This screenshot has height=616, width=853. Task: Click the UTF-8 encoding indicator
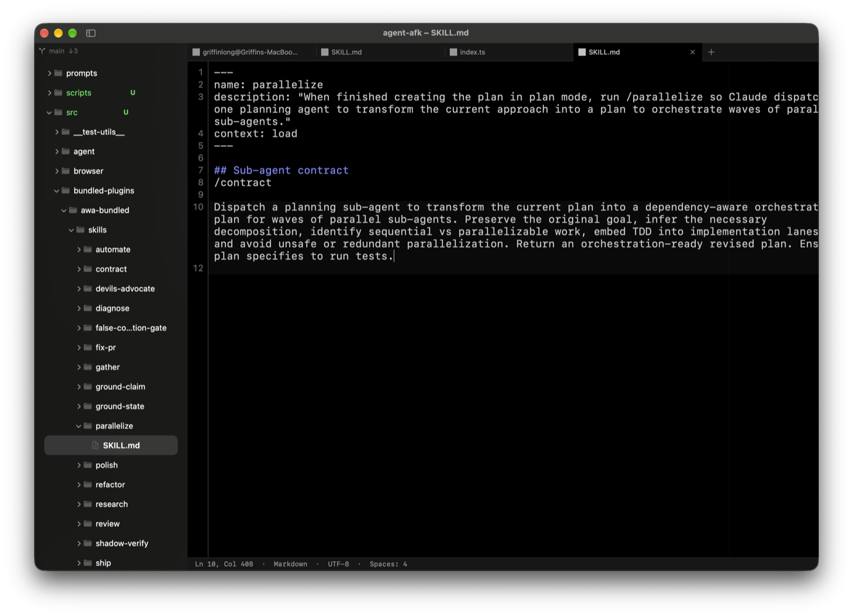[338, 564]
